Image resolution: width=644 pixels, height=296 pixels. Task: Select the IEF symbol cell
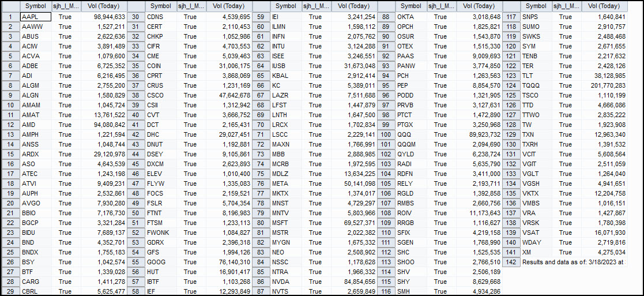click(x=161, y=291)
